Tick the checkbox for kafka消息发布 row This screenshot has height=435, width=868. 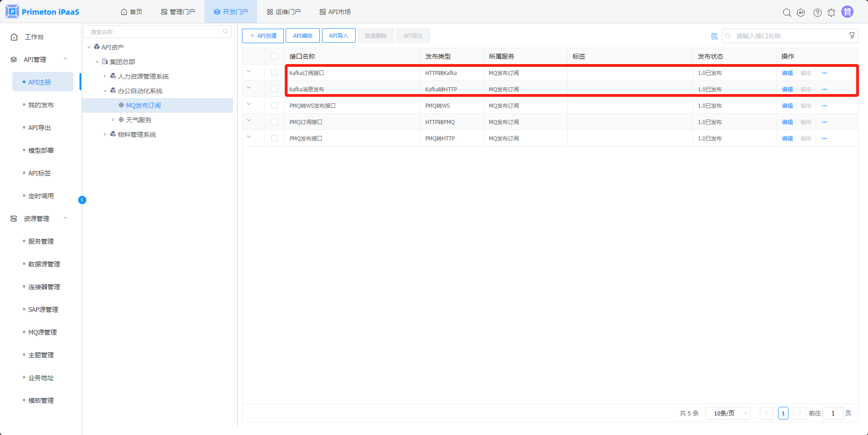(x=274, y=90)
